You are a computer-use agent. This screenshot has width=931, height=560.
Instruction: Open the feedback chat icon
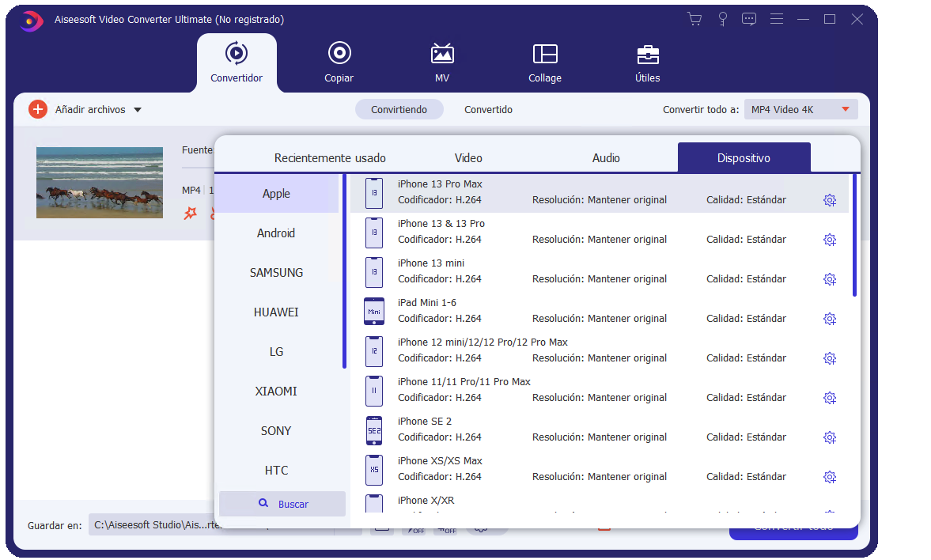pos(749,19)
